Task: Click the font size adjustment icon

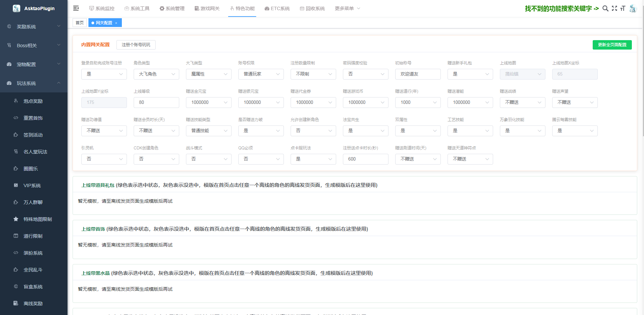Action: pos(623,8)
